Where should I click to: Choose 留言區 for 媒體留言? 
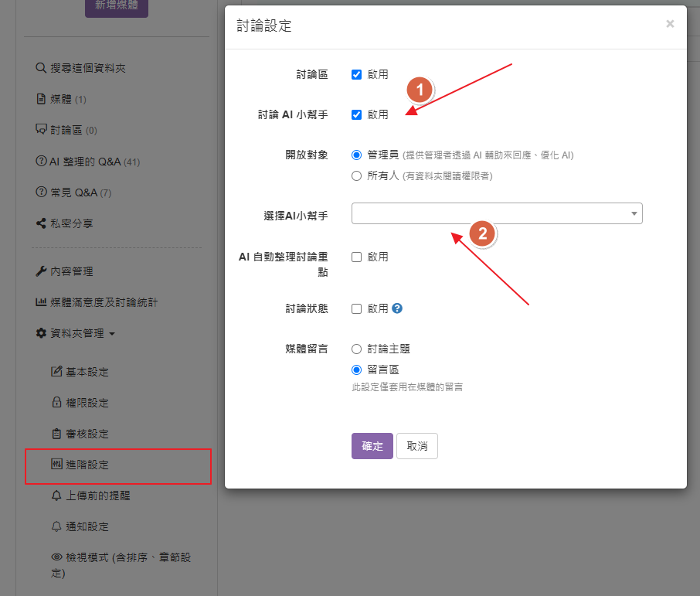coord(356,370)
